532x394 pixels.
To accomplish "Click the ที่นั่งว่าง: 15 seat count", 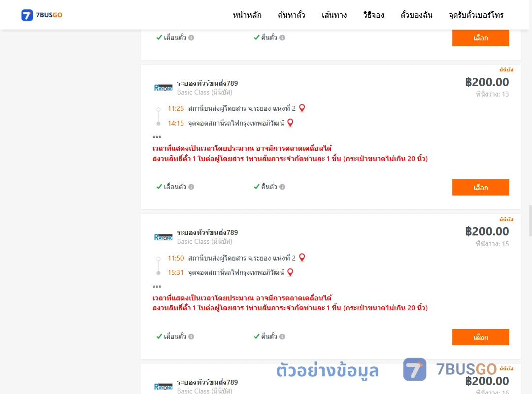I will 492,244.
